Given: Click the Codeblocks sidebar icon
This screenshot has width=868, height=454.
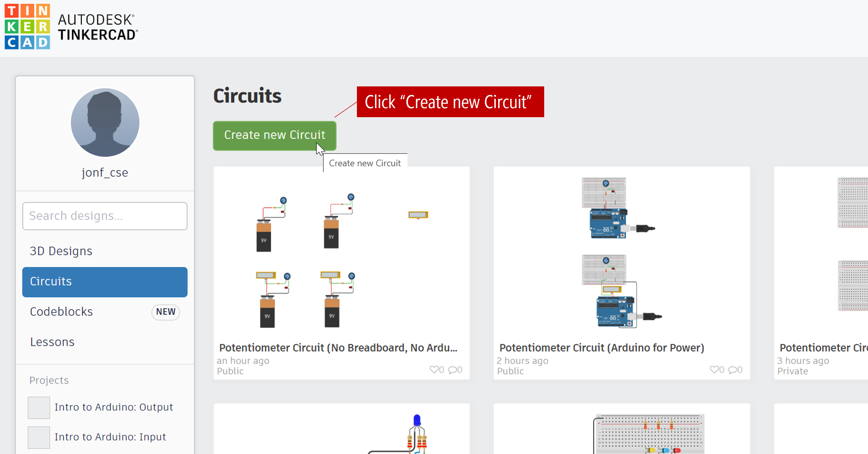Looking at the screenshot, I should pyautogui.click(x=61, y=311).
